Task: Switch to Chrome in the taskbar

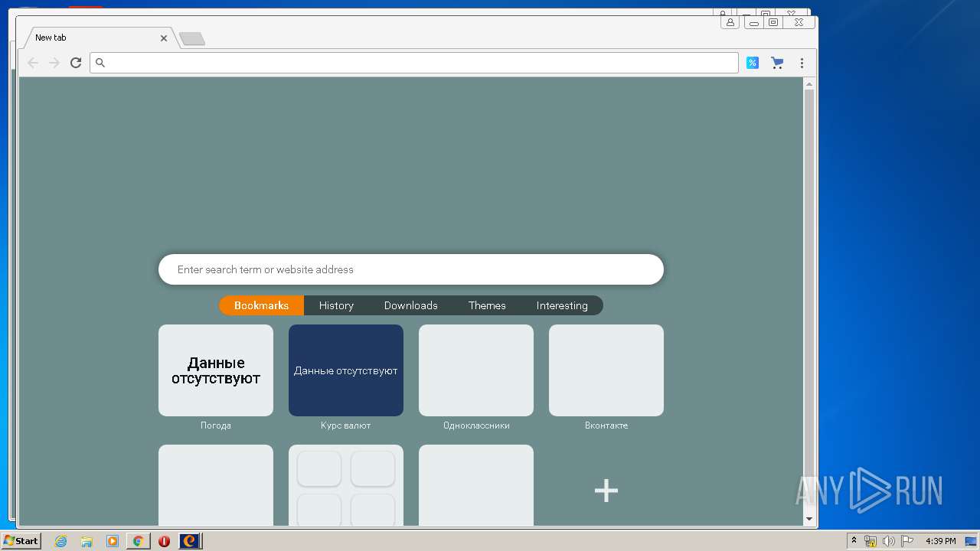Action: tap(138, 541)
